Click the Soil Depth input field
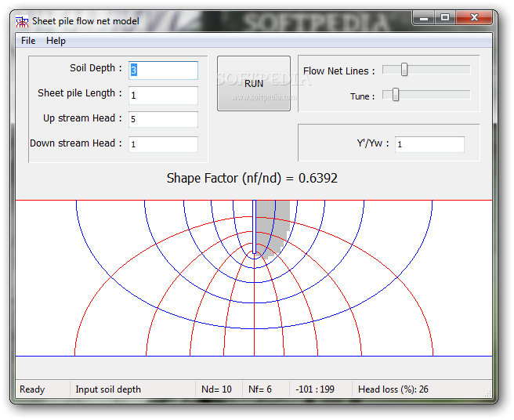This screenshot has width=514, height=420. point(163,71)
